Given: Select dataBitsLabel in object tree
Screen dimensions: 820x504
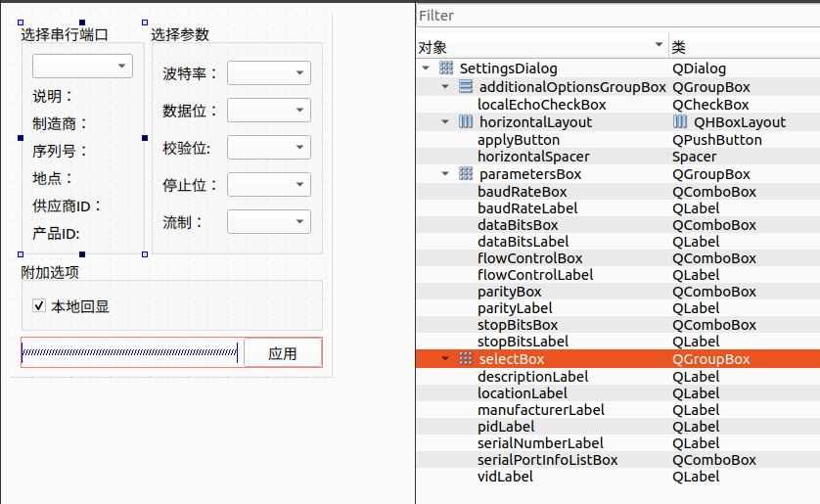Looking at the screenshot, I should 523,242.
